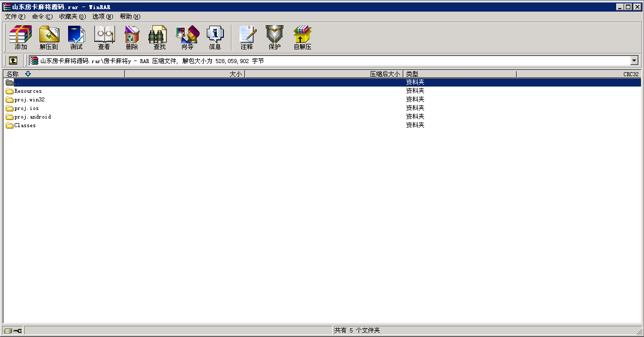
Task: Open the 文件 (File) menu
Action: click(15, 17)
